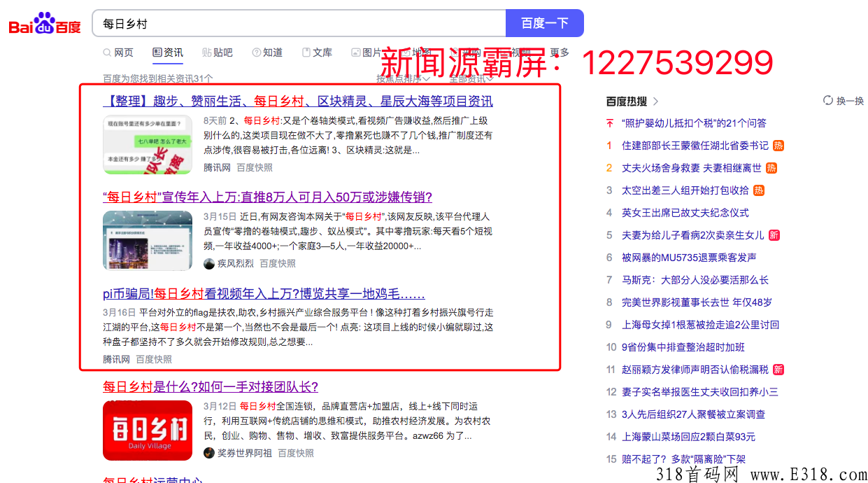Click the 新 badge beside 夫妻为给儿子看病

coord(774,235)
